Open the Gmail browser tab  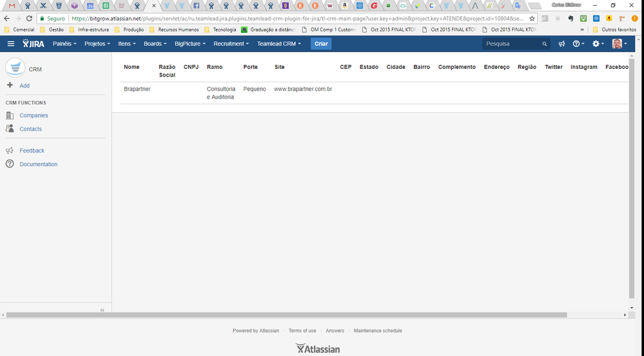(x=12, y=6)
